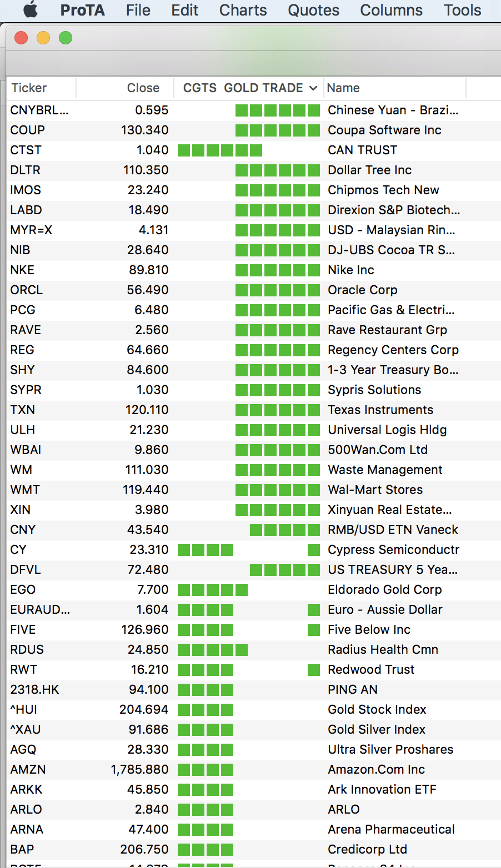Select the ARLO ticker
501x868 pixels.
click(26, 809)
